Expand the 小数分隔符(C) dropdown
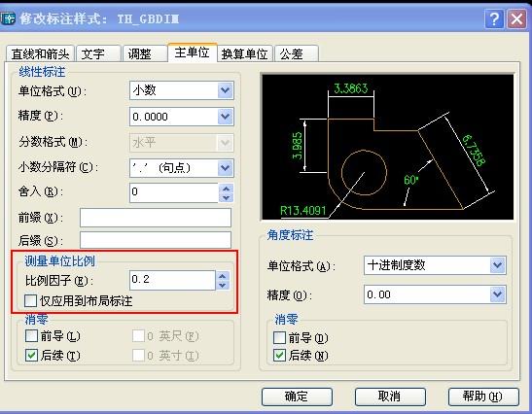 [x=226, y=168]
